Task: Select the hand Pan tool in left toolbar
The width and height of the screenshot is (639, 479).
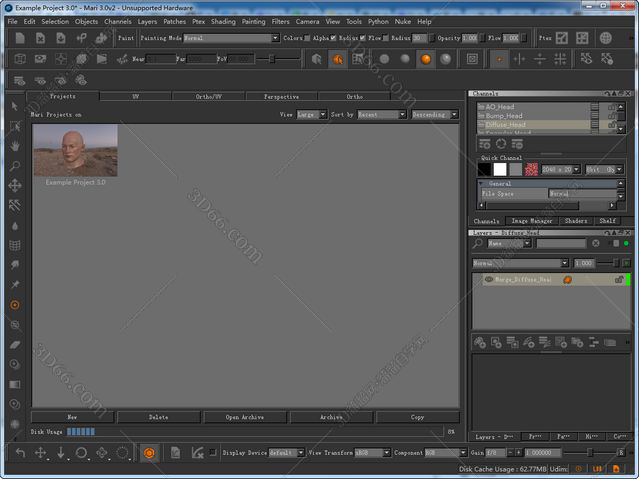Action: 14,145
